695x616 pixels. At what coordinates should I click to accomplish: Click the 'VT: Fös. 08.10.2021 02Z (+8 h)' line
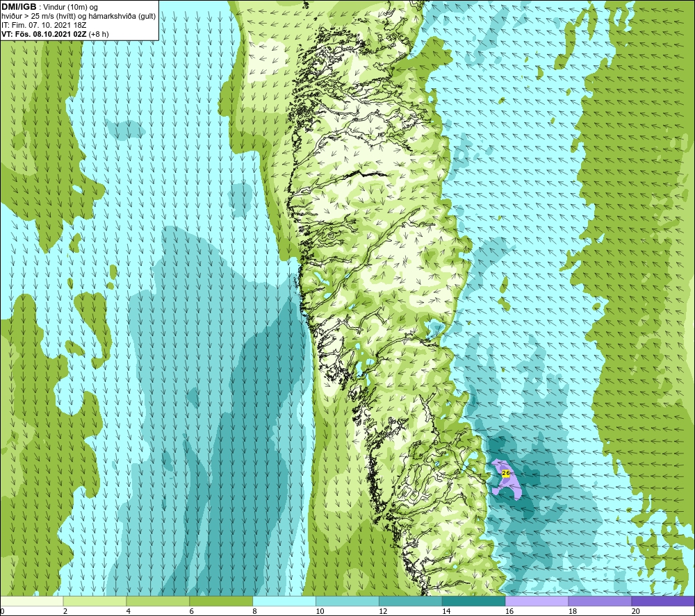pyautogui.click(x=55, y=34)
